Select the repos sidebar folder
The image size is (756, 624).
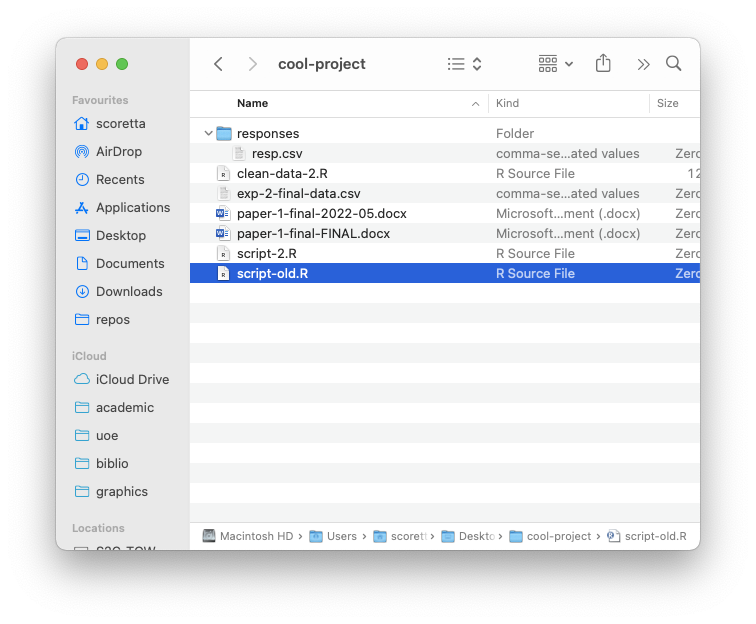[112, 320]
